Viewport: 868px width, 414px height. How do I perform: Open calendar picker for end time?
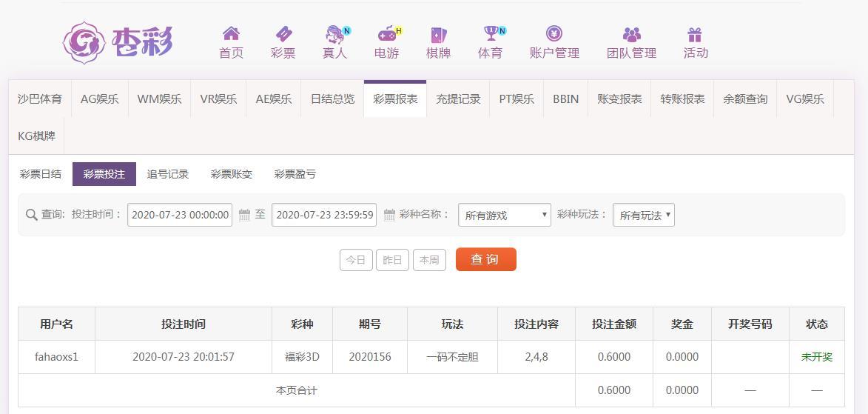click(389, 215)
